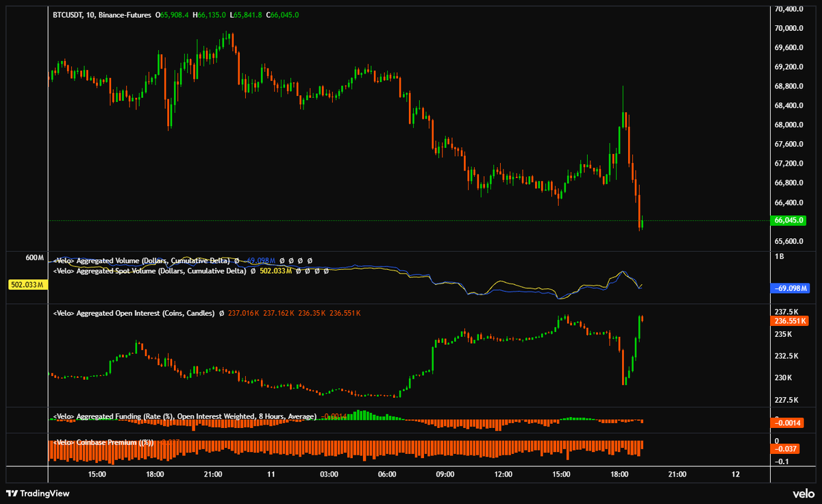The image size is (822, 504).
Task: Click the 03:00 time axis label
Action: 329,475
